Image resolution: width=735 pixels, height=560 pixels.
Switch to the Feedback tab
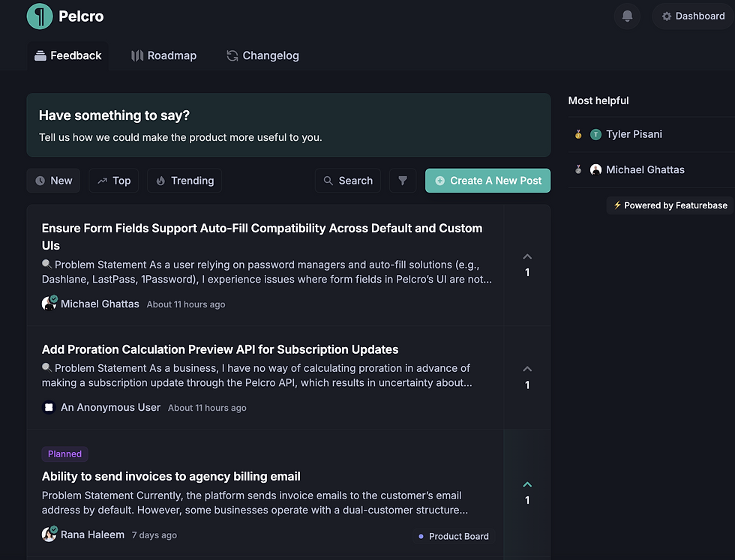[x=68, y=55]
